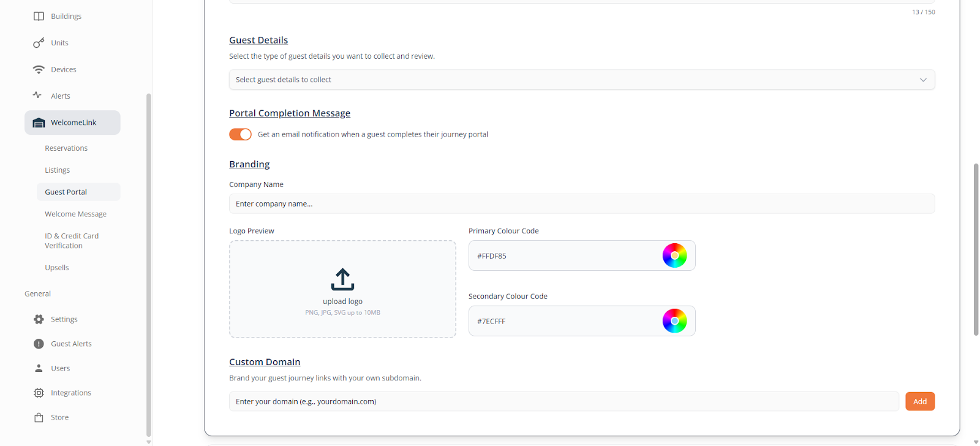Disable the email notification toggle
980x446 pixels.
(240, 134)
